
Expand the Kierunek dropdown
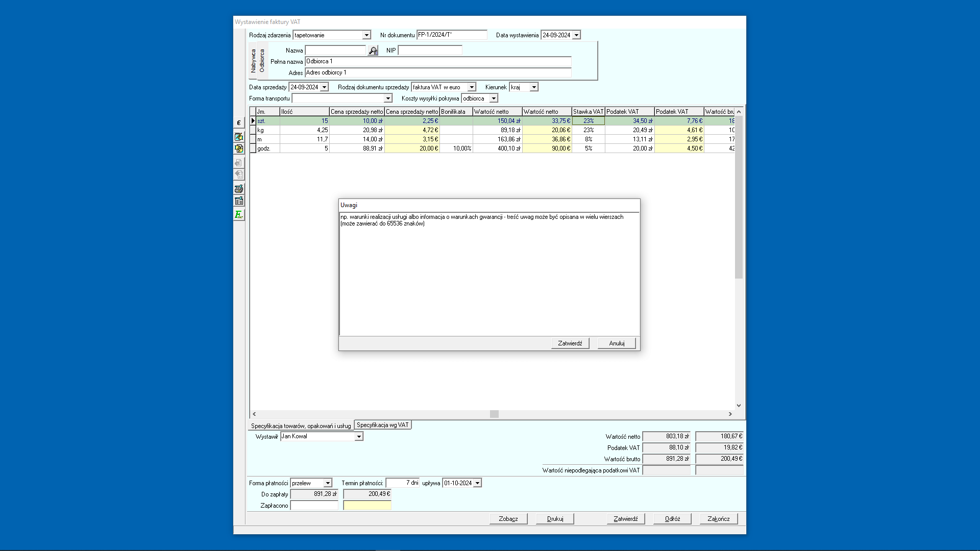[x=534, y=87]
